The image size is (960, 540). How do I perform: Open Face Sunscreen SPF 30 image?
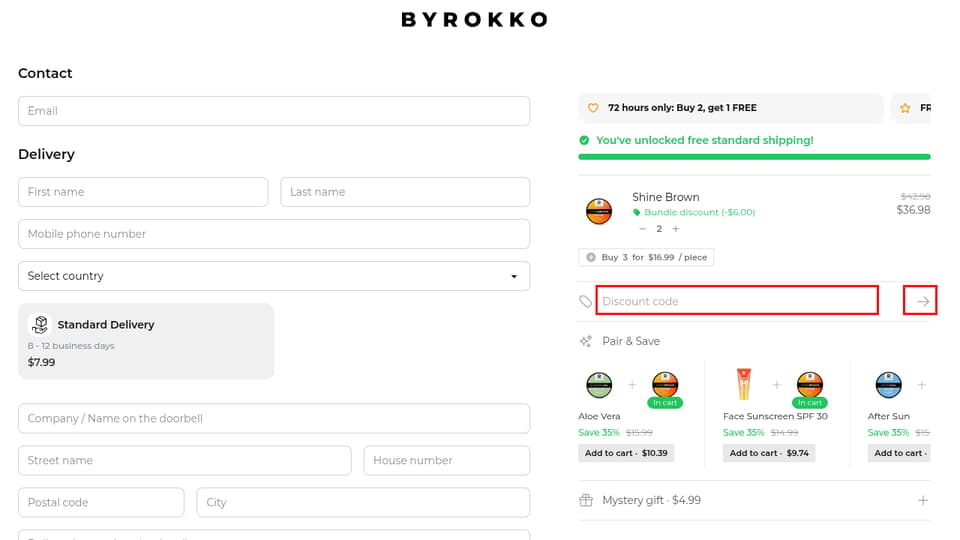(743, 384)
